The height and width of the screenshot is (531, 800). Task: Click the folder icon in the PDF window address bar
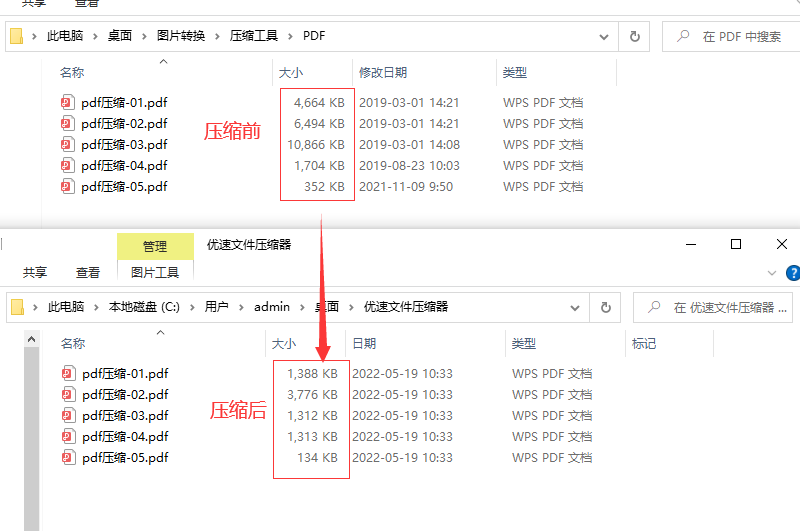pyautogui.click(x=17, y=36)
